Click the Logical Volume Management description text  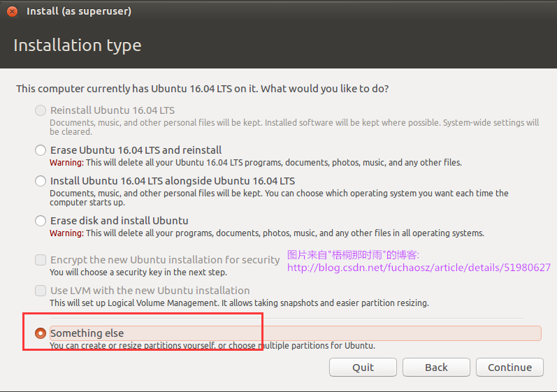point(239,303)
